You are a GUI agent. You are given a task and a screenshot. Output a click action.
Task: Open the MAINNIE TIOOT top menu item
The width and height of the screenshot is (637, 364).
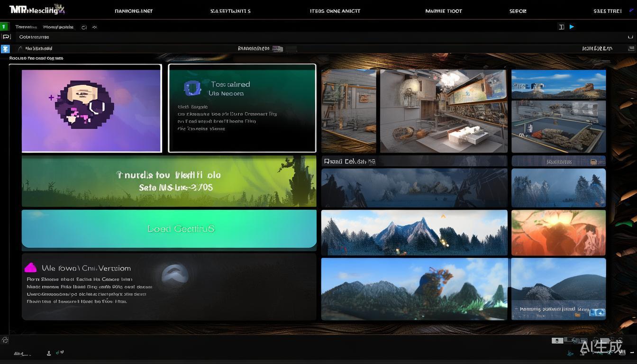tap(444, 11)
